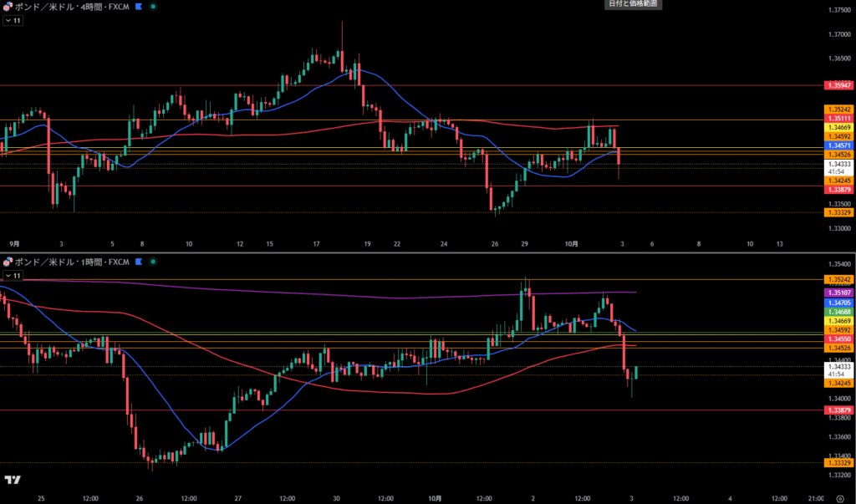The height and width of the screenshot is (504, 856).
Task: Click the green 1.34688 price label on the lower chart
Action: click(x=838, y=311)
